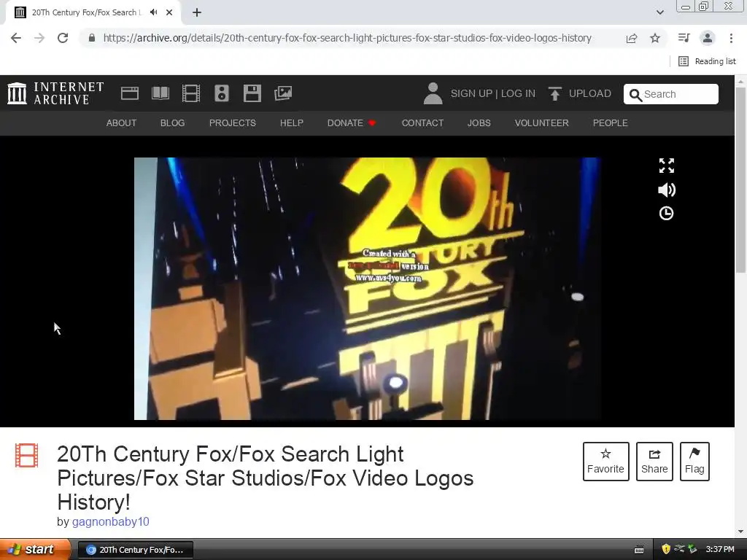Image resolution: width=747 pixels, height=560 pixels.
Task: Open the Web archive icon
Action: pyautogui.click(x=130, y=93)
